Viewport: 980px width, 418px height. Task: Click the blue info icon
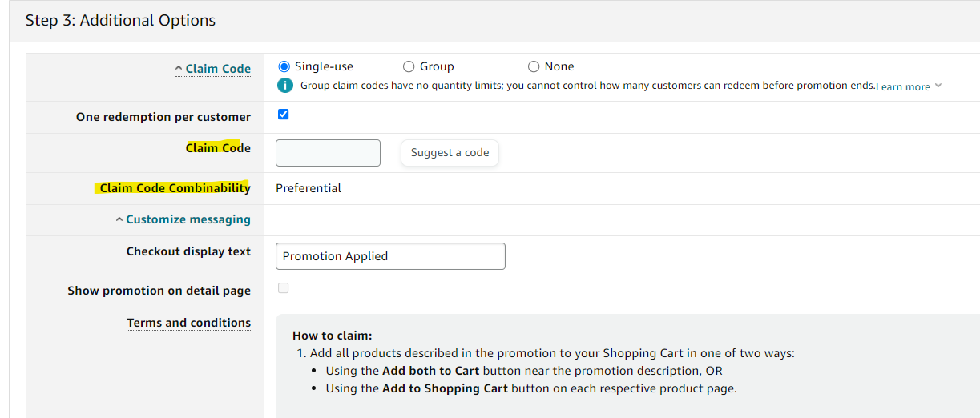[284, 86]
